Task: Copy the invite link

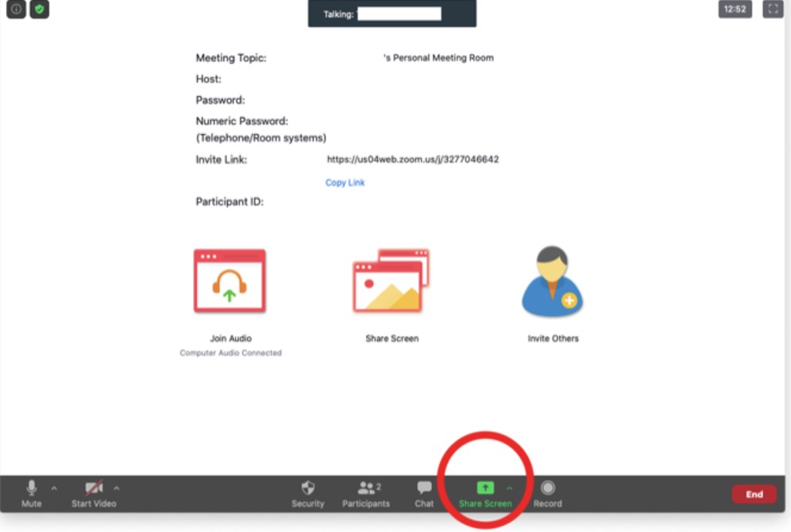Action: tap(345, 183)
